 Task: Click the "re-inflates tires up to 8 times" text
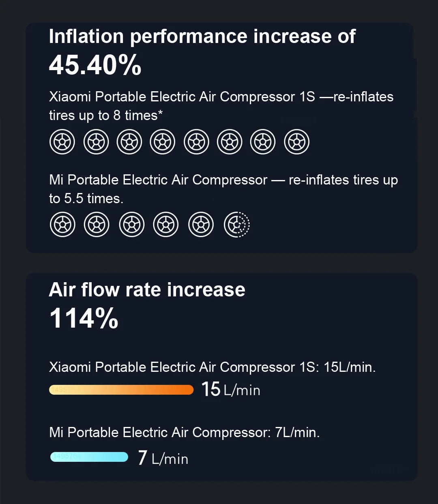(221, 106)
